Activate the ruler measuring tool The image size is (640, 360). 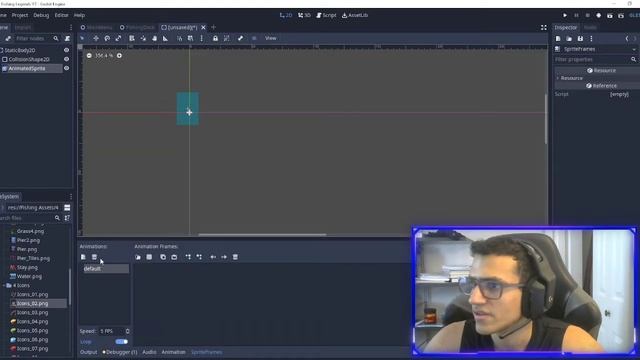tap(165, 38)
